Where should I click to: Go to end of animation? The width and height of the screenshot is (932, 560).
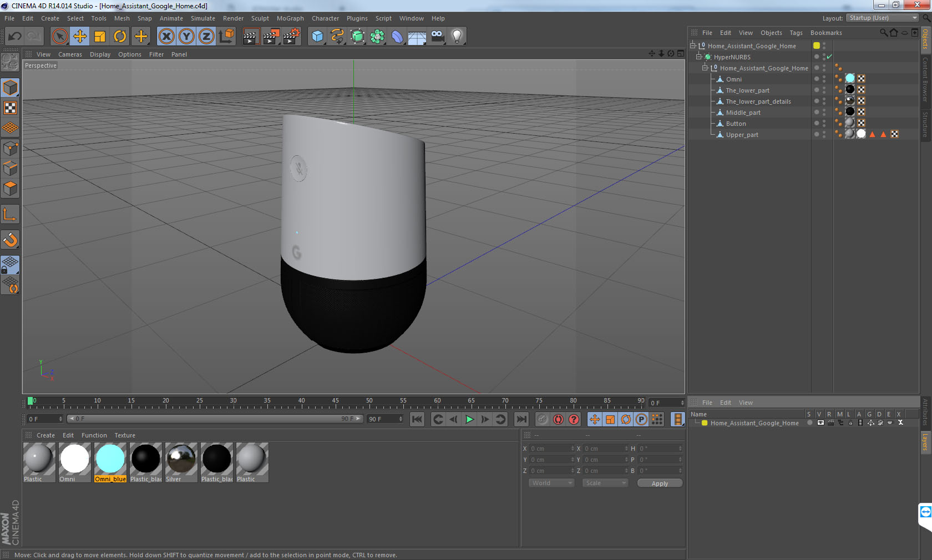521,419
